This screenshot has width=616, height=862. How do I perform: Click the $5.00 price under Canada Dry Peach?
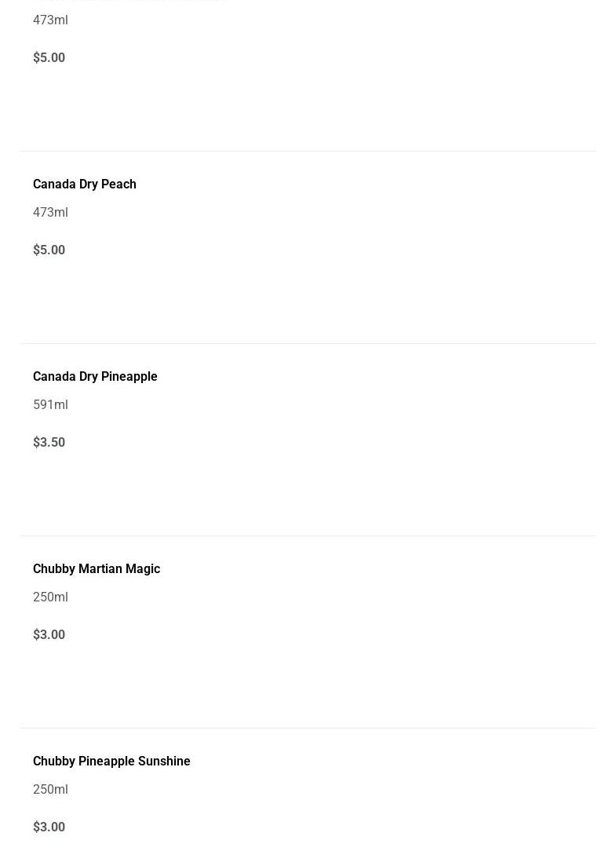pos(49,250)
